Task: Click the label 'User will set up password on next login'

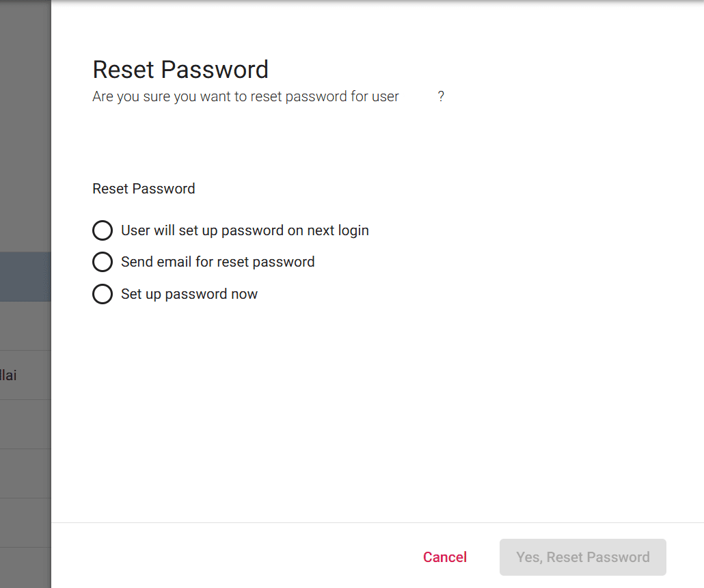Action: (244, 230)
